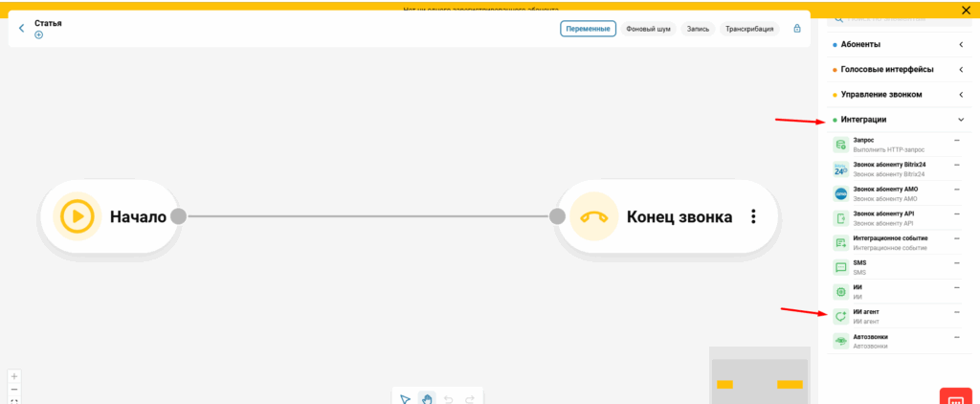Select the hand pan tool

coord(426,398)
